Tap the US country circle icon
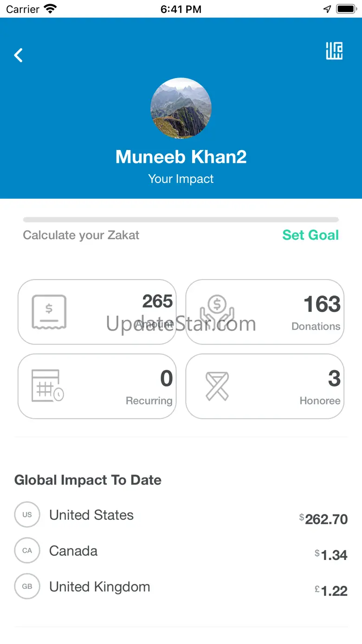The width and height of the screenshot is (362, 644). point(27,514)
